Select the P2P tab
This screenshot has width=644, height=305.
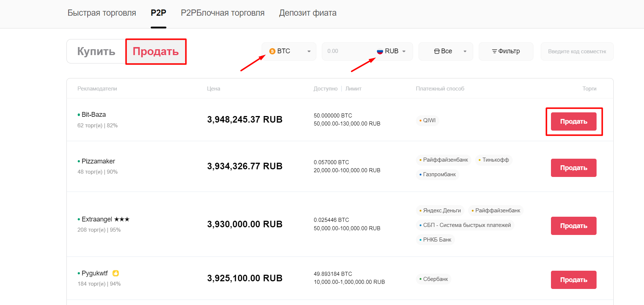(158, 13)
